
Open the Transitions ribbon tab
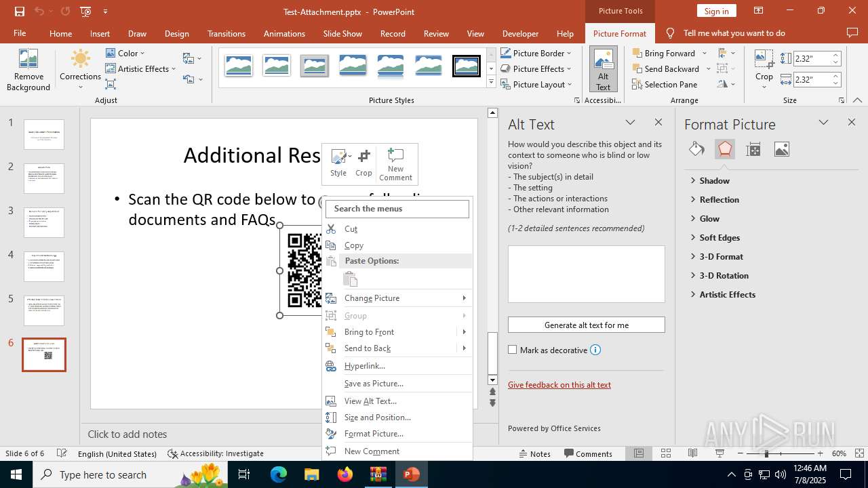pyautogui.click(x=226, y=34)
